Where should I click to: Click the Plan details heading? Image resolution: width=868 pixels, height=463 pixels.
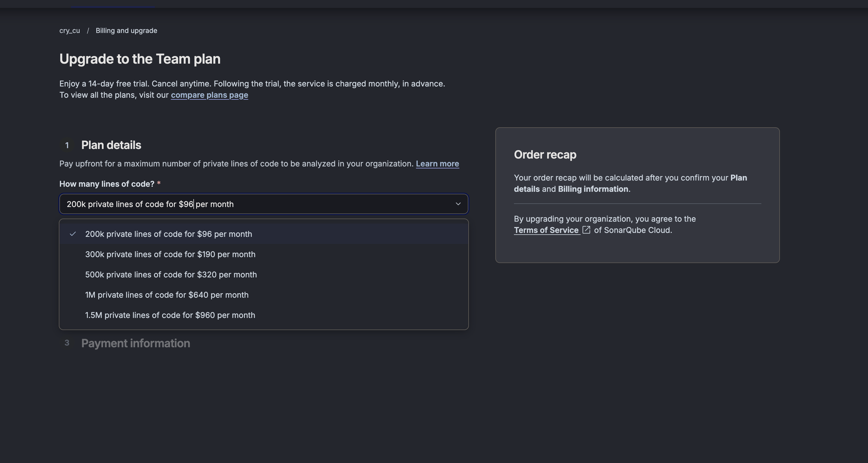111,145
